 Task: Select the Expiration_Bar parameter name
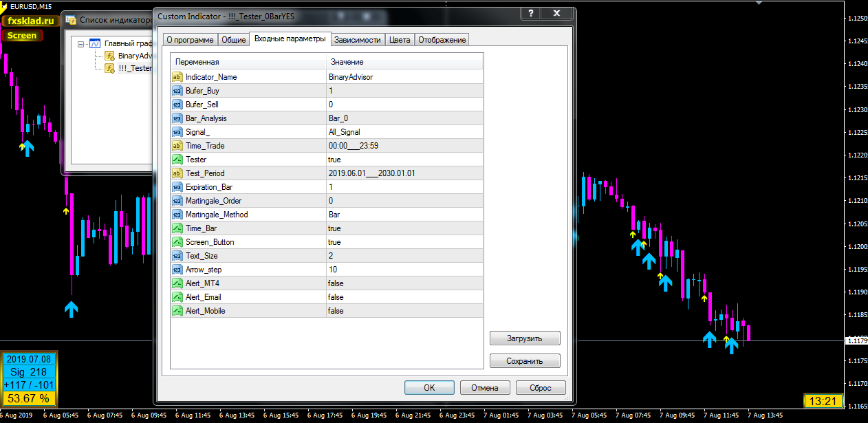click(x=209, y=187)
